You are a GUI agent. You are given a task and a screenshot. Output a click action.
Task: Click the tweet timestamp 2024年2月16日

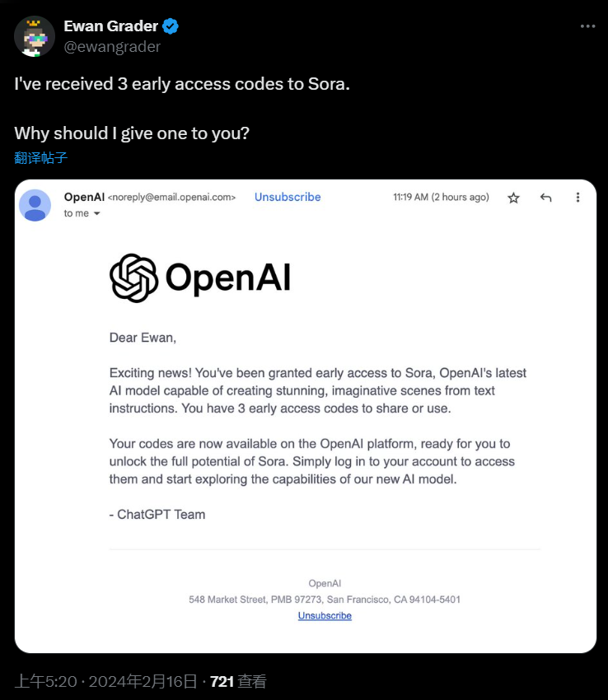click(x=143, y=681)
